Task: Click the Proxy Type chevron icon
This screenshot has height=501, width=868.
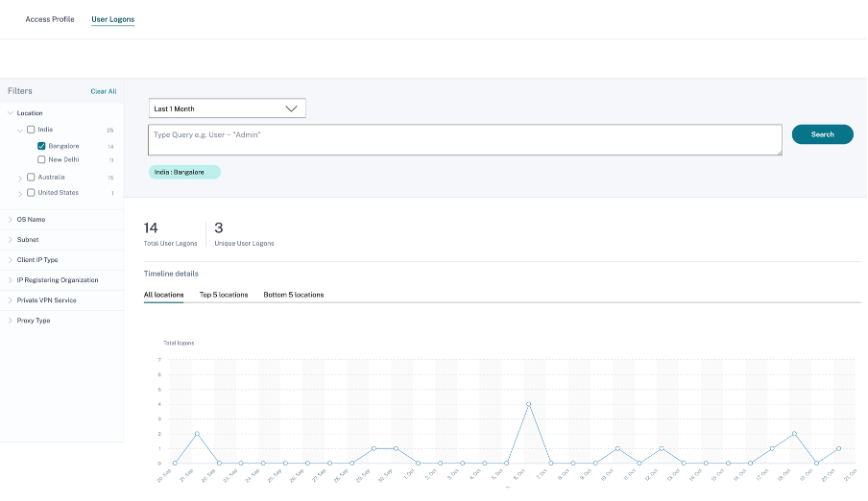Action: [11, 321]
